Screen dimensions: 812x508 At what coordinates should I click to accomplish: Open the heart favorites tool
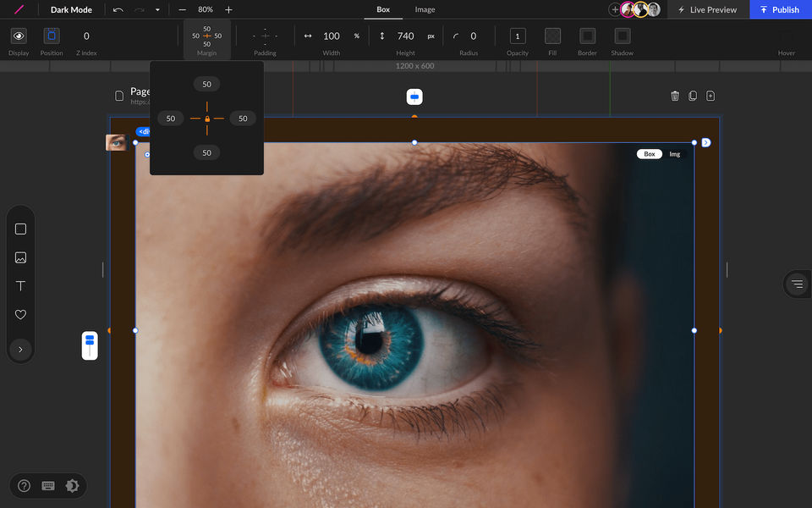[x=20, y=314]
